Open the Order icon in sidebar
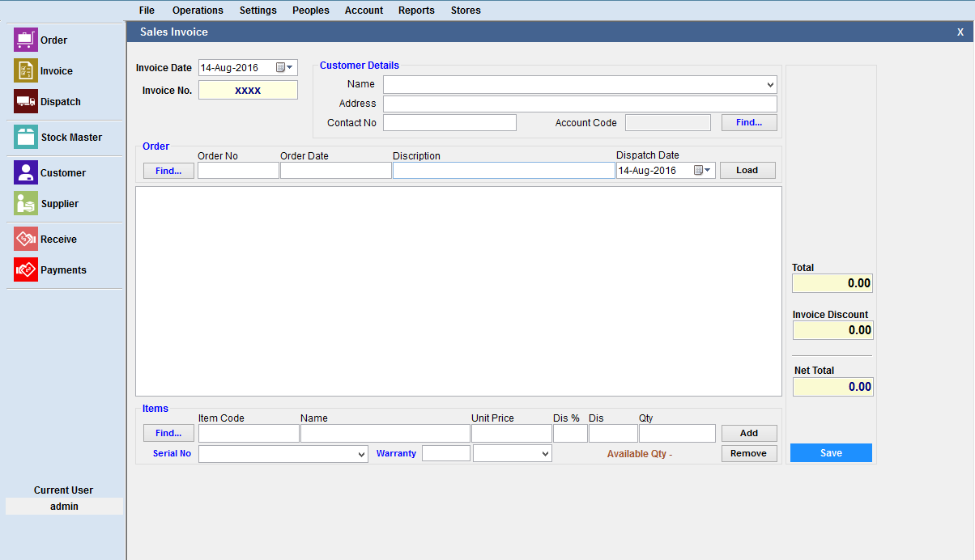The image size is (975, 560). point(26,40)
